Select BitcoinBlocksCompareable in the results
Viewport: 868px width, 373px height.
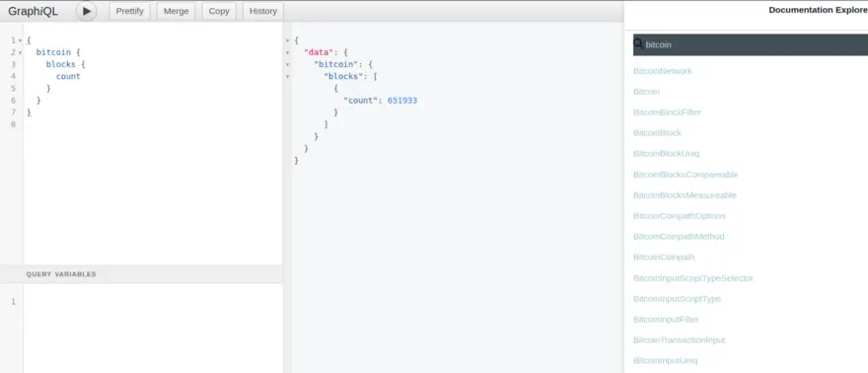click(x=686, y=175)
